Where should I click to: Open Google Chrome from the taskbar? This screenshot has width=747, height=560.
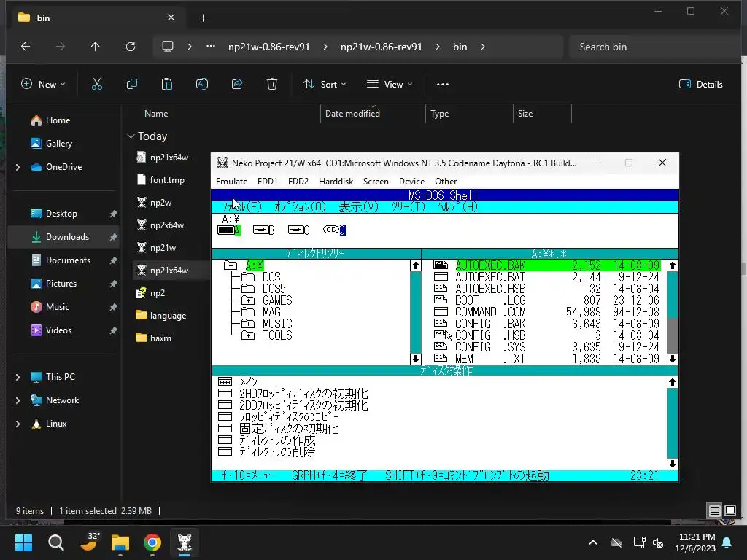[x=152, y=542]
